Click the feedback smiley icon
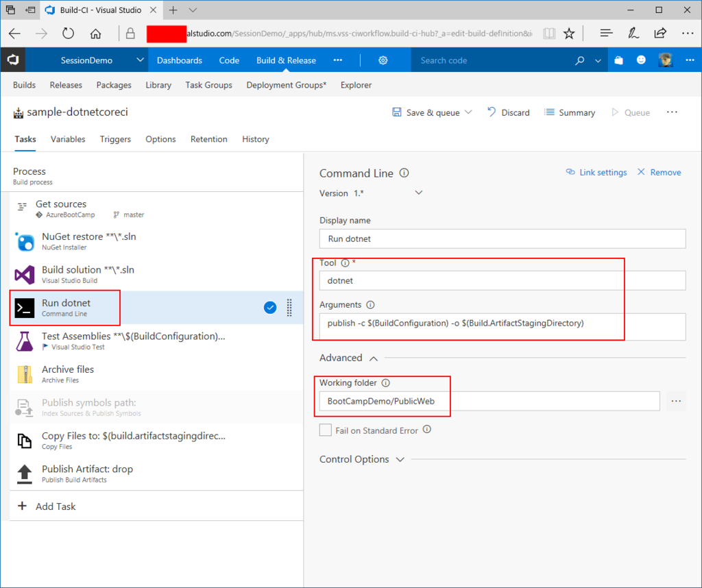Screen dimensions: 702x588 tap(641, 60)
